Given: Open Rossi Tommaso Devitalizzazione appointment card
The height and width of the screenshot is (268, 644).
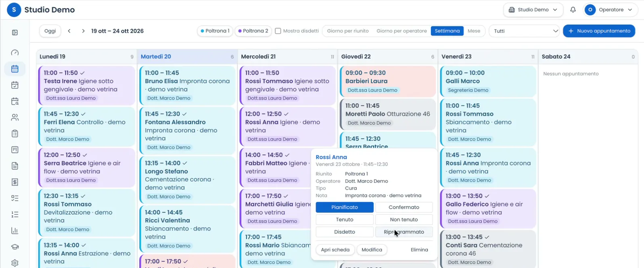Looking at the screenshot, I should (x=86, y=213).
